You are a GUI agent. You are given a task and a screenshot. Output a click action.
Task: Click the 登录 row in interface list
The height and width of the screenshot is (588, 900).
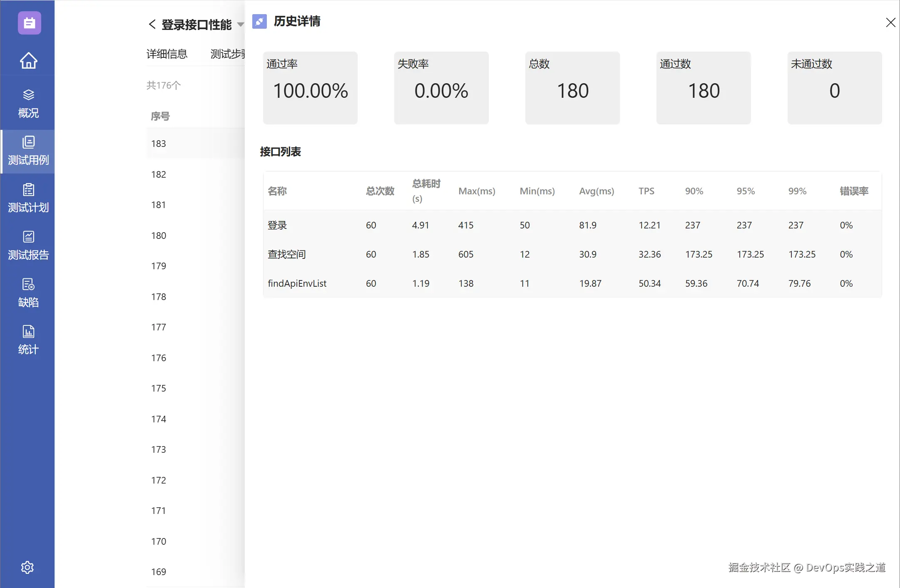tap(277, 225)
